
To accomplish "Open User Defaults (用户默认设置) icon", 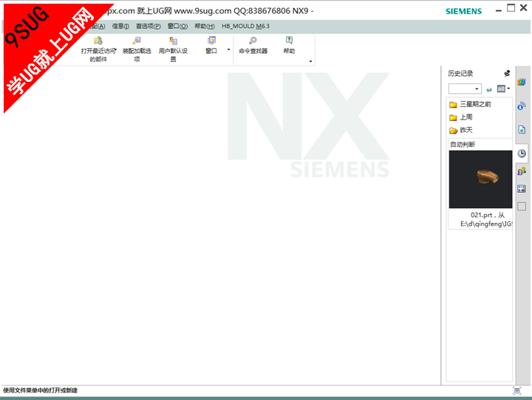I will [173, 41].
